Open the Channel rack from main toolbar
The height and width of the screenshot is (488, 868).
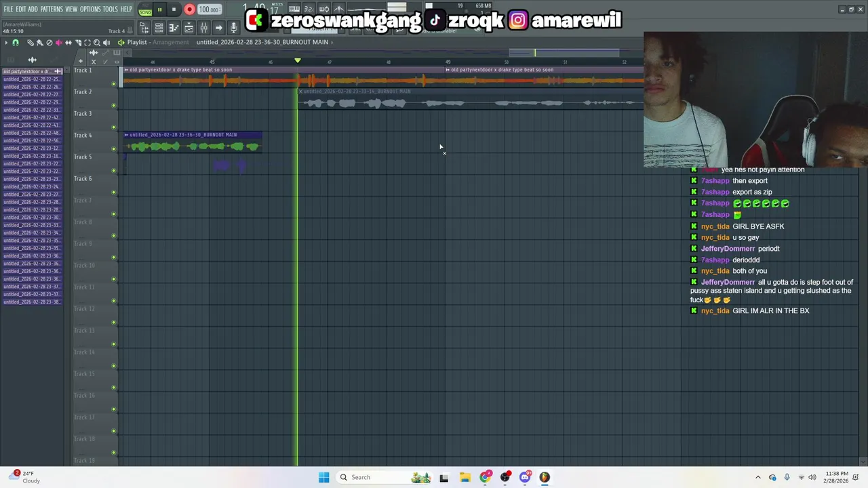click(159, 28)
